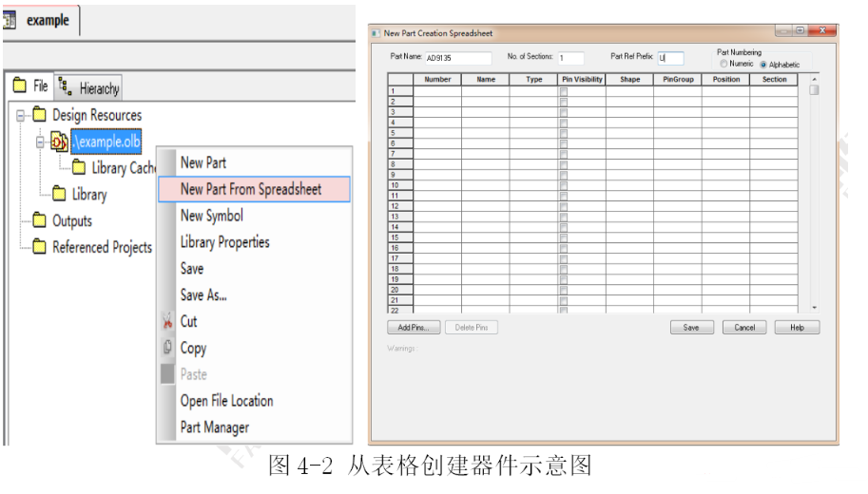Click the Outputs folder icon
The image size is (868, 494).
[39, 219]
